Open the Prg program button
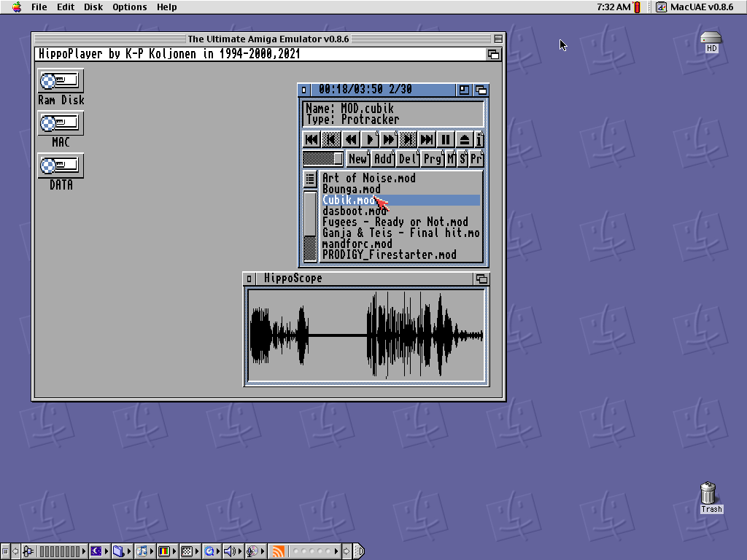Viewport: 747px width, 560px height. click(433, 158)
